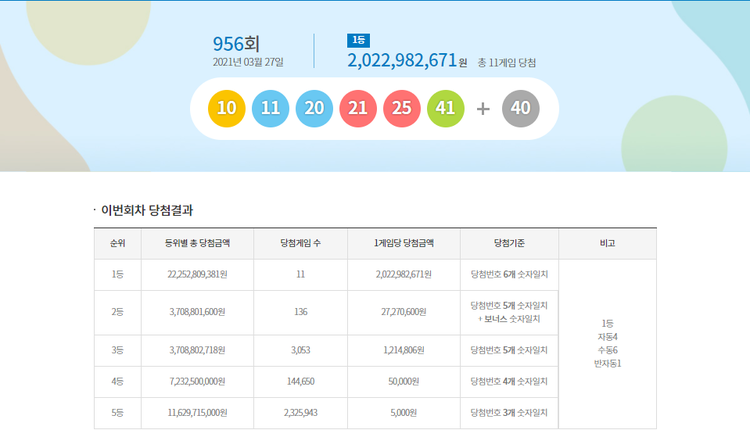Click the 이번회차 당첨결과 heading
This screenshot has height=430, width=750.
(x=146, y=210)
